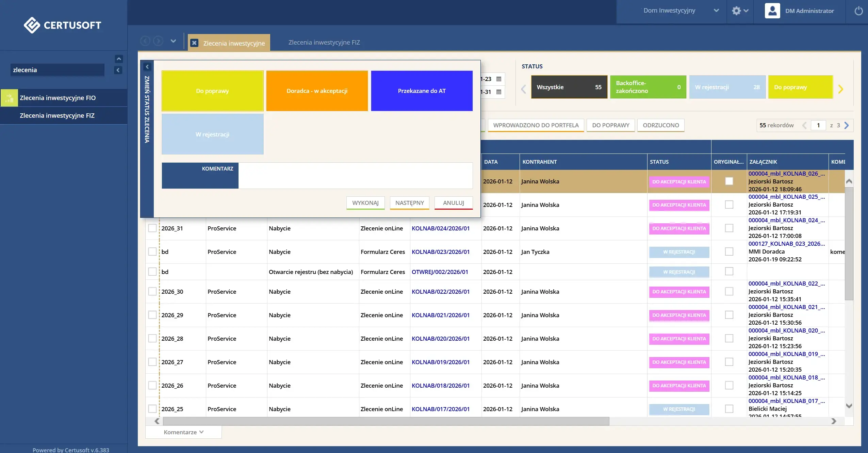Open the settings gear menu

[x=736, y=11]
